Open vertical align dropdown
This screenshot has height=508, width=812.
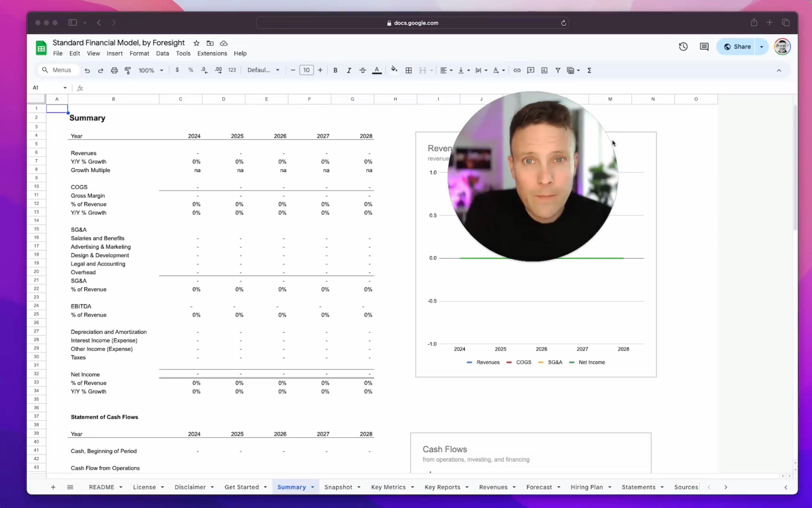464,70
